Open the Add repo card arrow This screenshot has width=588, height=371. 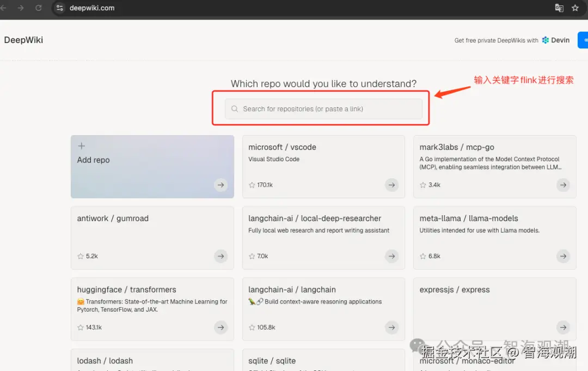(221, 185)
